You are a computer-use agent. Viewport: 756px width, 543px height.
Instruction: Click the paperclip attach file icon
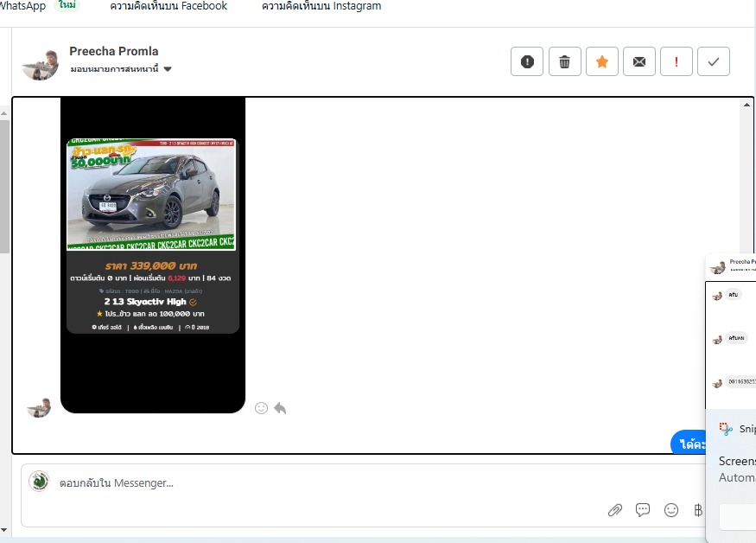coord(615,510)
